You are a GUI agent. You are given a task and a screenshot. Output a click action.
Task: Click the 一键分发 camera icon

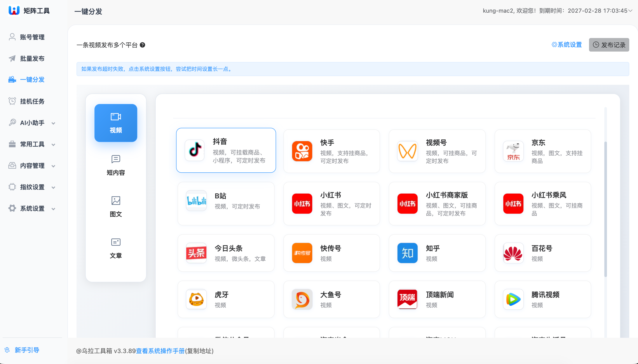pos(12,80)
